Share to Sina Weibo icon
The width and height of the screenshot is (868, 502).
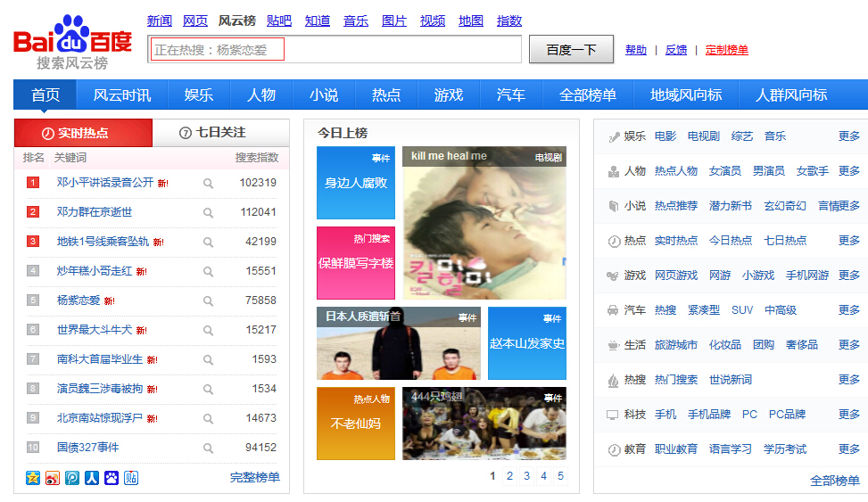(53, 478)
